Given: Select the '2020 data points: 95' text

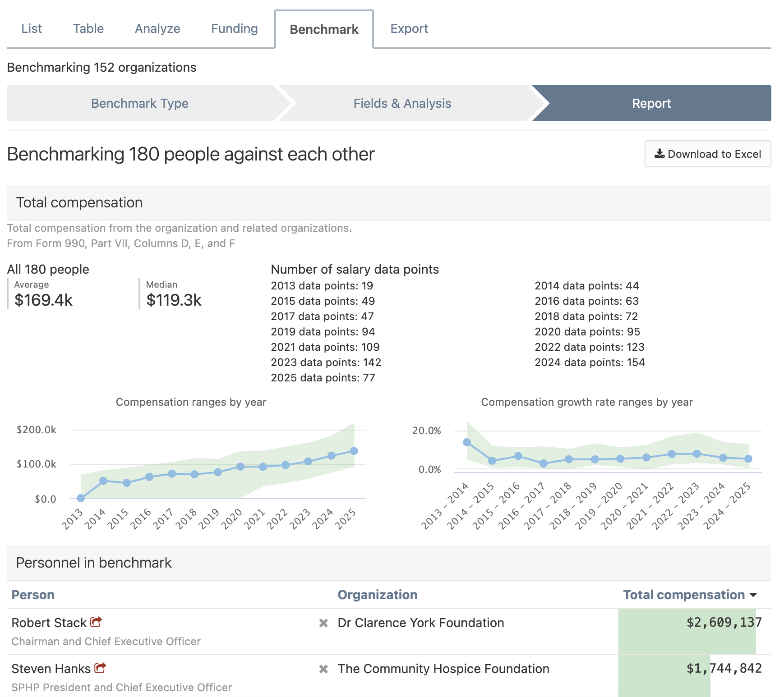Looking at the screenshot, I should 587,332.
